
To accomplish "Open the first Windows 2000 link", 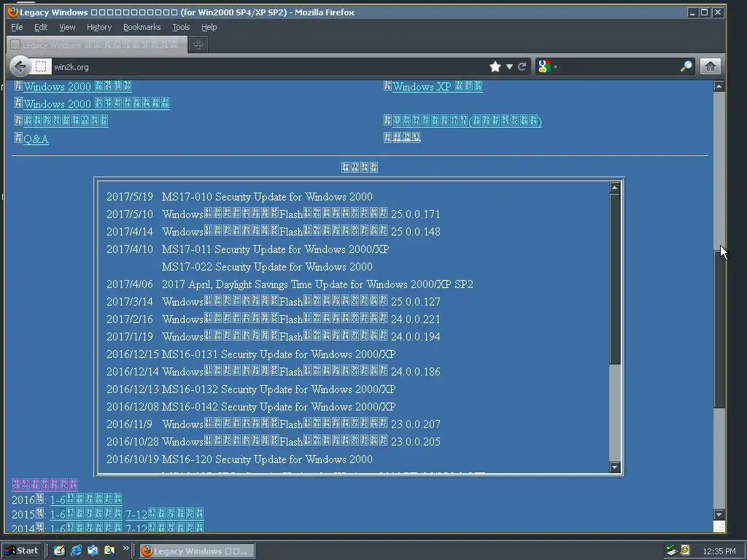I will coord(77,86).
